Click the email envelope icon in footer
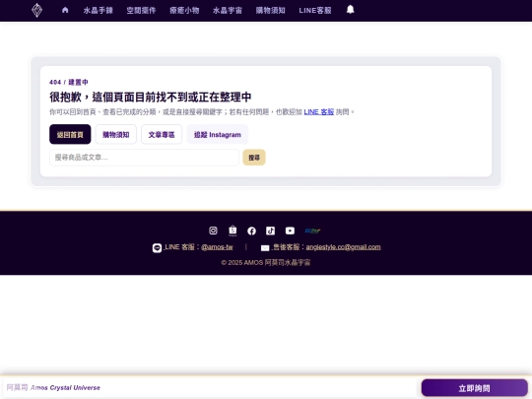Screen dimensions: 532x399 pyautogui.click(x=265, y=248)
